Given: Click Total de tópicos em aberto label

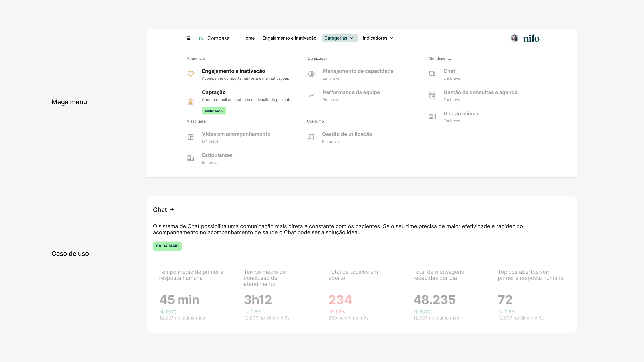Looking at the screenshot, I should click(x=353, y=275).
